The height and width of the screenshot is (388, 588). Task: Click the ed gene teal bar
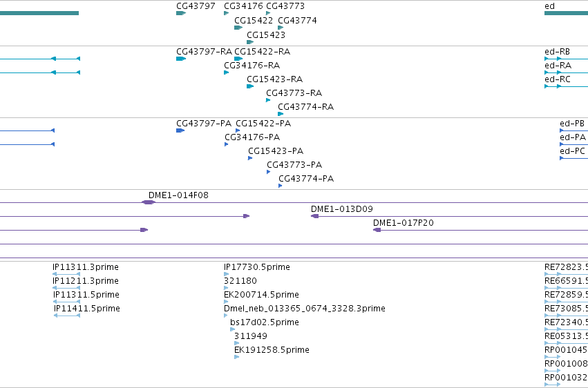coord(567,13)
